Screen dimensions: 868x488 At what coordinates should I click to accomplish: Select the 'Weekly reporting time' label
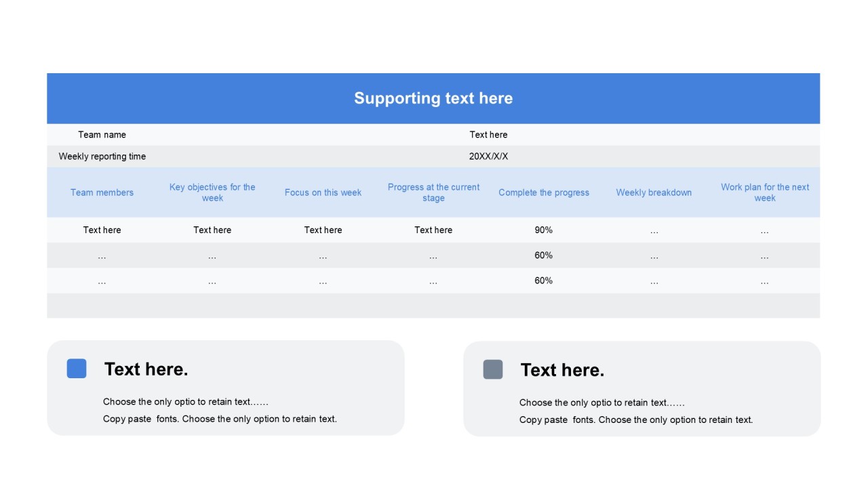(102, 157)
